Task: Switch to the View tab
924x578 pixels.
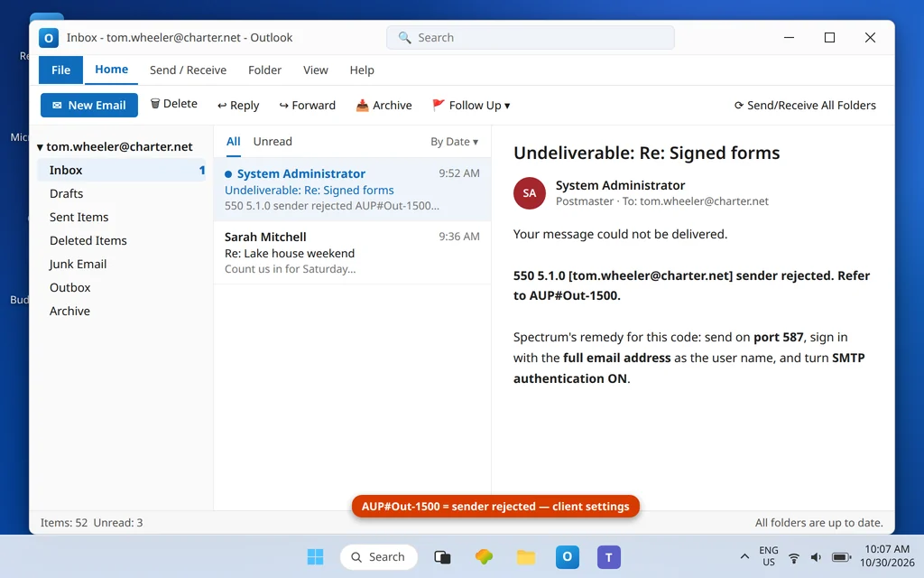Action: point(315,70)
